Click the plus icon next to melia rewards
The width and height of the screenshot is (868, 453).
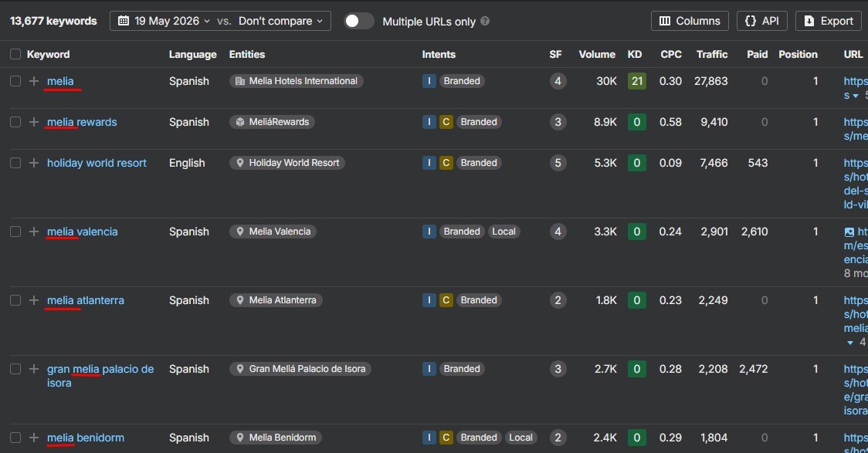pos(34,122)
